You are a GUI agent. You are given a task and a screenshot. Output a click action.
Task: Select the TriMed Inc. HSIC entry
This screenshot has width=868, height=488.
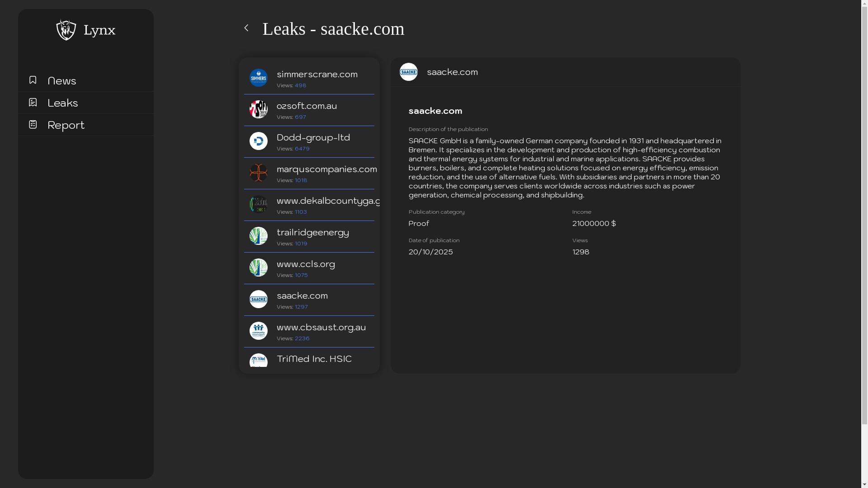click(x=314, y=359)
